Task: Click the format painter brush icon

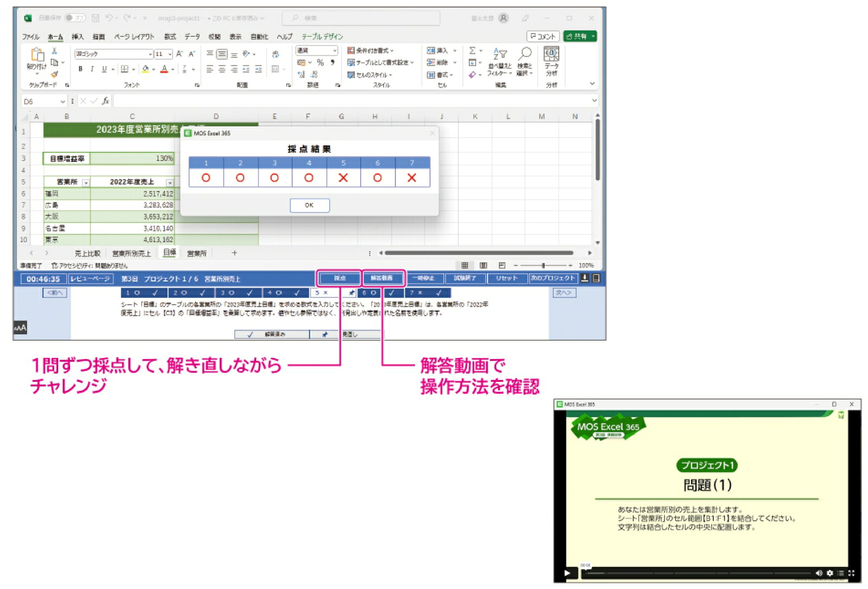Action: pyautogui.click(x=54, y=74)
